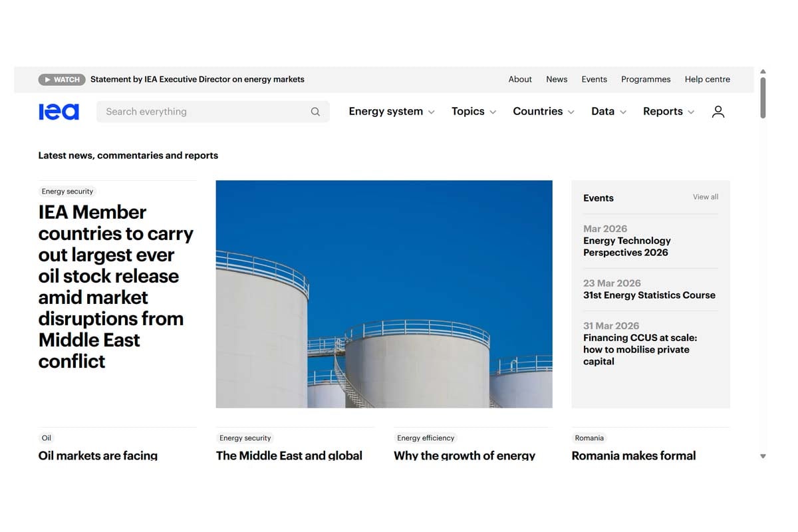Click View all in Events panel
This screenshot has height=532, width=798.
pyautogui.click(x=706, y=197)
